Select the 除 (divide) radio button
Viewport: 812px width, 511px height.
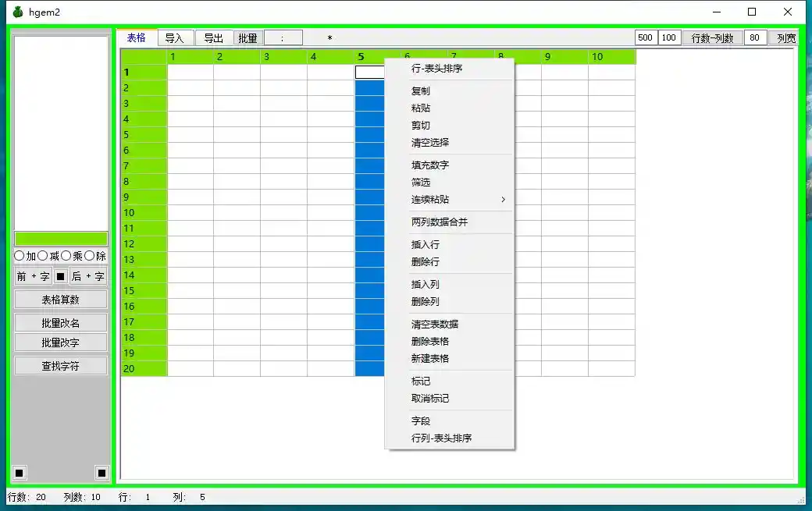click(89, 256)
